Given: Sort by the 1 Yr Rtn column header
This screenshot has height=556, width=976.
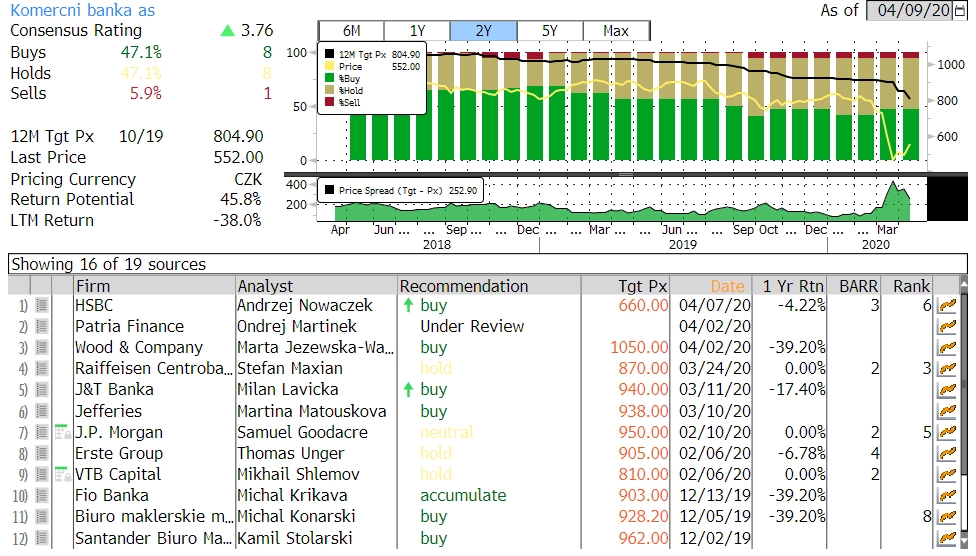Looking at the screenshot, I should coord(790,286).
